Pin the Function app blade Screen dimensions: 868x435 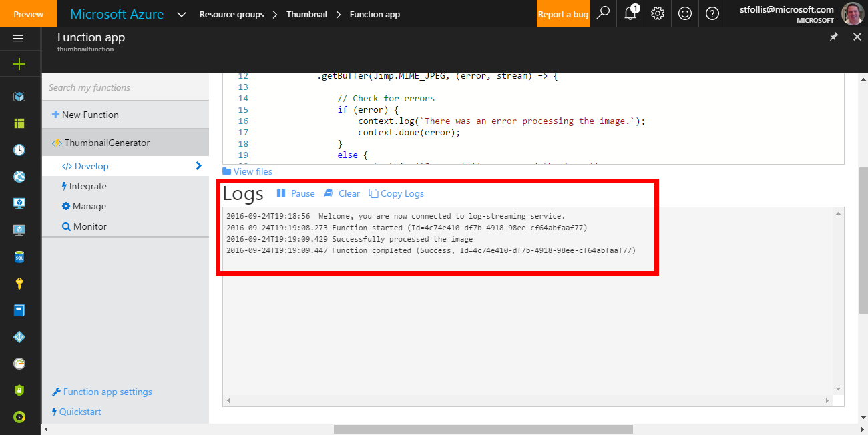coord(833,37)
